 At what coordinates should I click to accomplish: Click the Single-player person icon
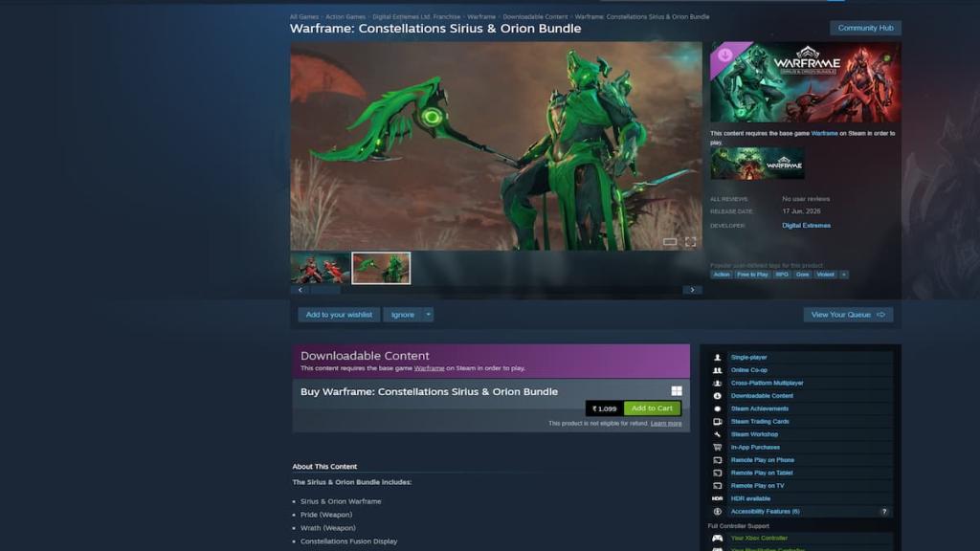[x=717, y=358]
